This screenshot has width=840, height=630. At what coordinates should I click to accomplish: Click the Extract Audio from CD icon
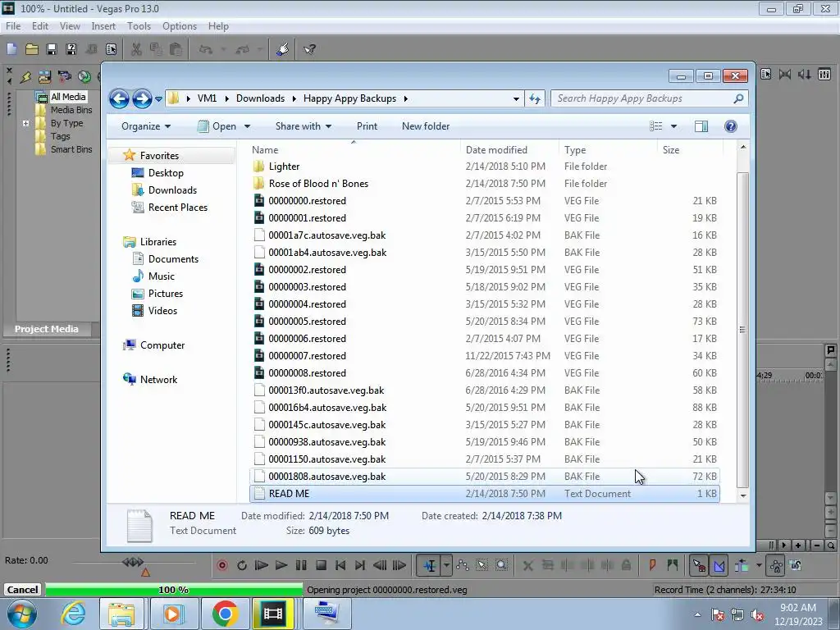coord(84,76)
